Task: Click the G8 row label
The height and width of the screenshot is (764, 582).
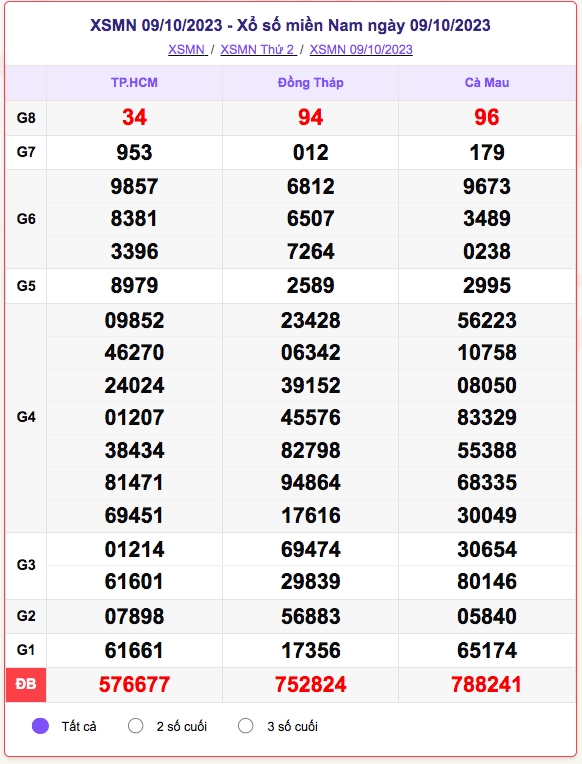Action: (26, 118)
